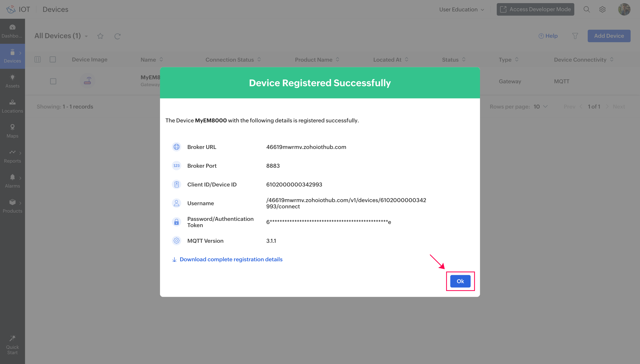Screen dimensions: 640x364
Task: Click Access Developer Mode button
Action: coord(535,10)
